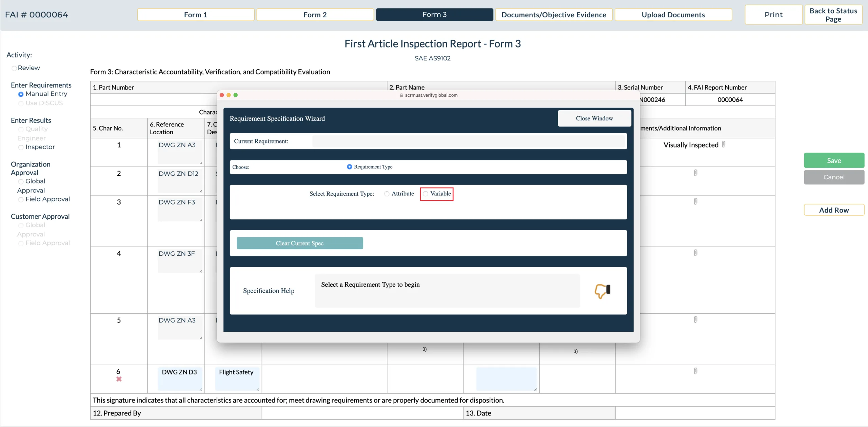Click the lock icon beside scrmuat.verifyglobal.com
868x427 pixels.
(401, 95)
